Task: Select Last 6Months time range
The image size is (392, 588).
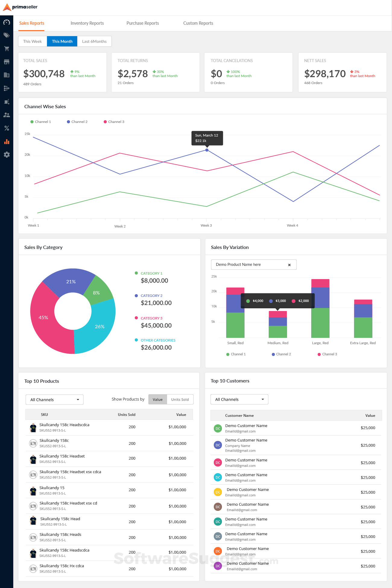Action: point(94,41)
